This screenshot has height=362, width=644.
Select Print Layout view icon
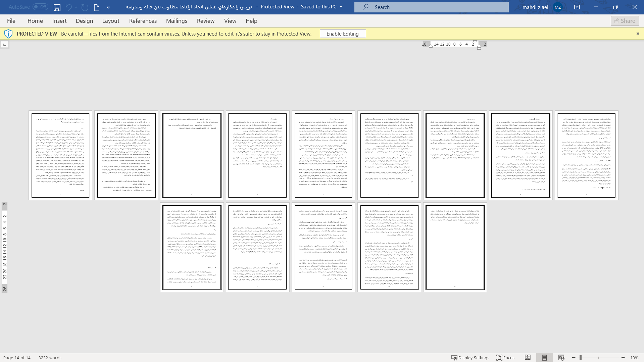click(544, 358)
